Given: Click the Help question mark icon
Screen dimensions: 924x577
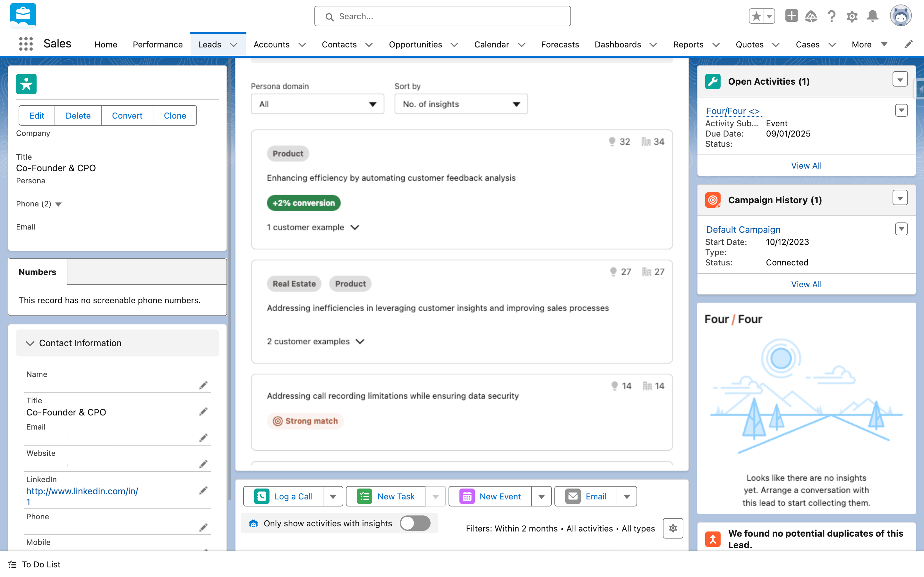Looking at the screenshot, I should (x=831, y=16).
